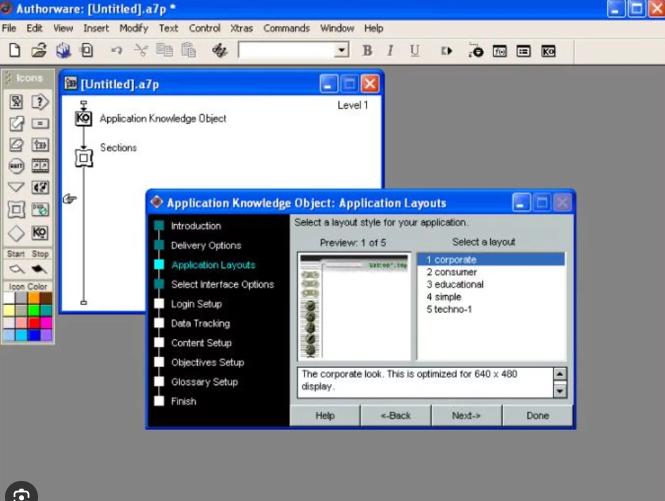Select the Erase icon in palette
The image size is (665, 501).
click(x=16, y=145)
